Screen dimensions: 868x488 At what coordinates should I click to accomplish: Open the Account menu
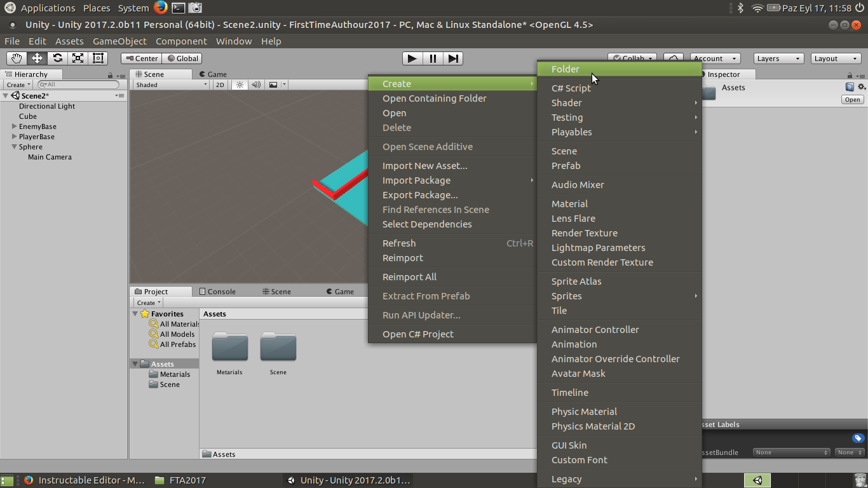[x=715, y=58]
